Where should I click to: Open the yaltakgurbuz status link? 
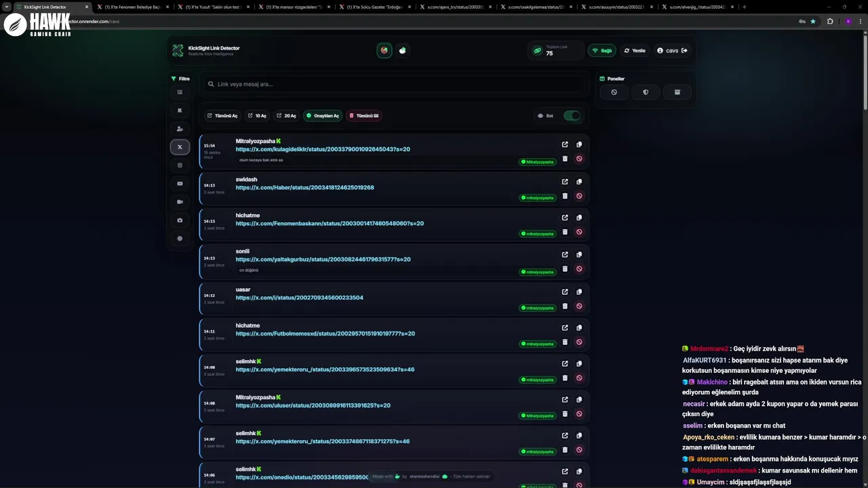[x=323, y=260]
